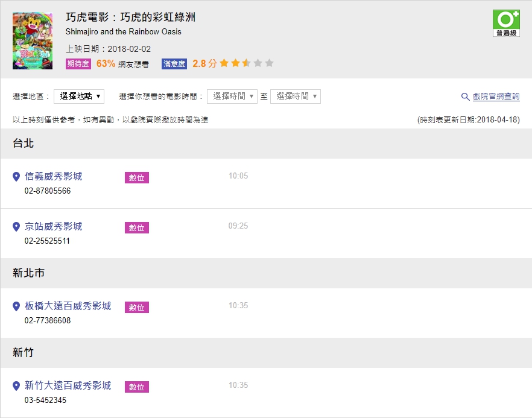532x418 pixels.
Task: Open the 戲院官網查詢 link
Action: point(496,97)
